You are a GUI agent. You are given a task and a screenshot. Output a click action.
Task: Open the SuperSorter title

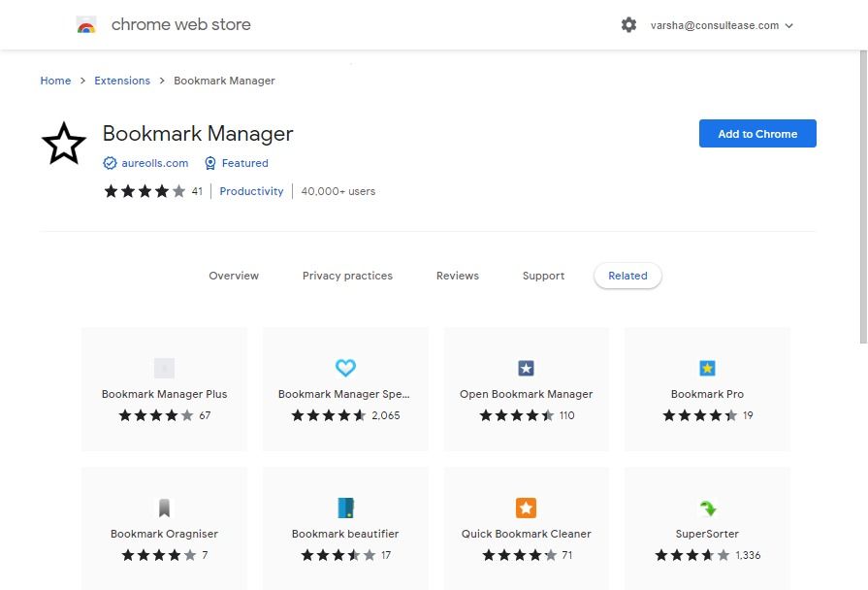[x=707, y=534]
